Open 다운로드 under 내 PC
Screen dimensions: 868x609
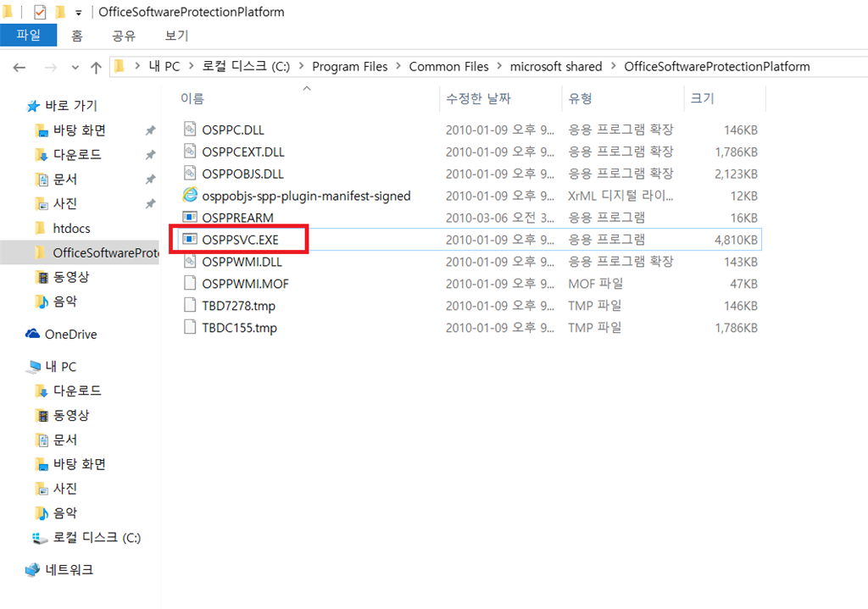click(x=77, y=391)
